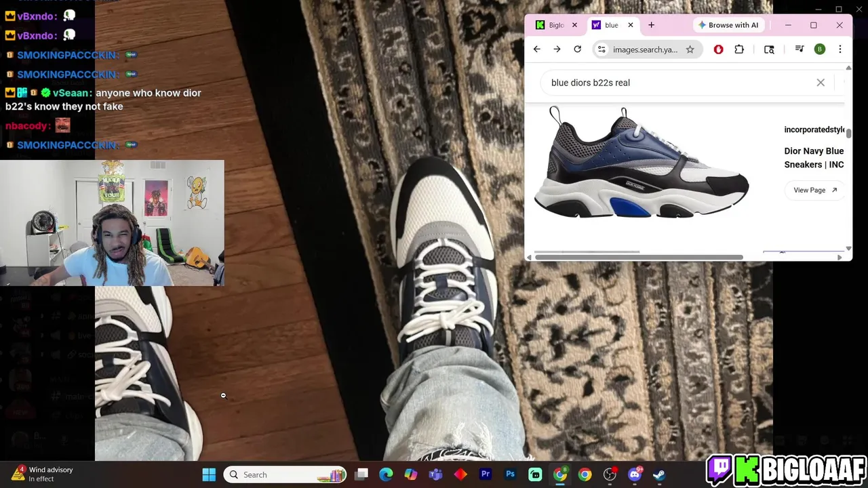Image resolution: width=868 pixels, height=488 pixels.
Task: Open the red ad blocker extension
Action: 718,49
